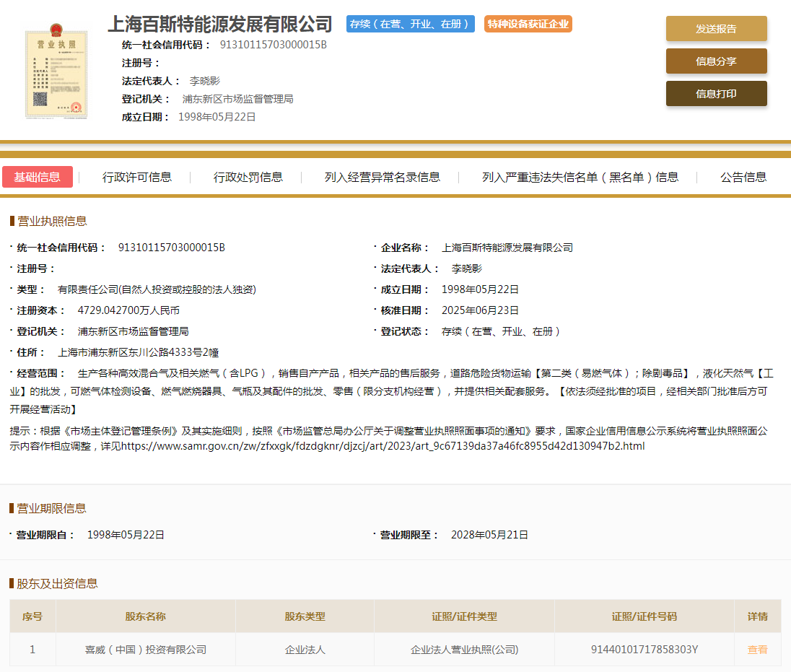
Task: Click the orange 特种设备获证企业 badge
Action: 528,24
